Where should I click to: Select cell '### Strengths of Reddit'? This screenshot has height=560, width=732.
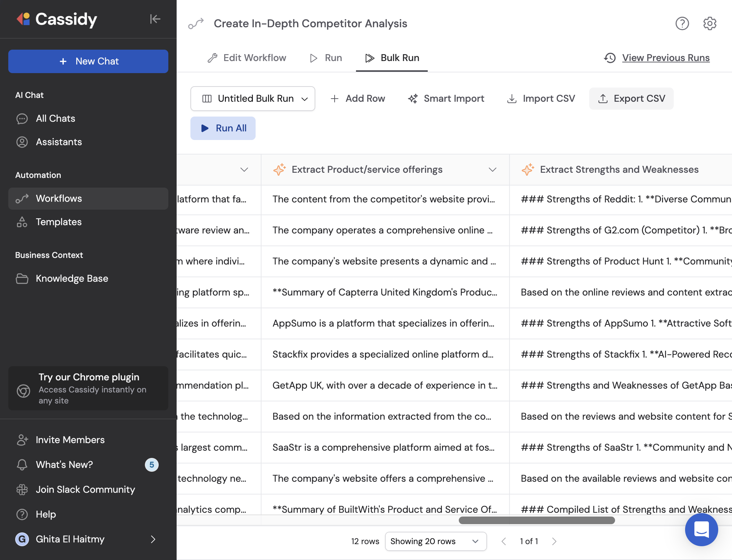tap(621, 199)
